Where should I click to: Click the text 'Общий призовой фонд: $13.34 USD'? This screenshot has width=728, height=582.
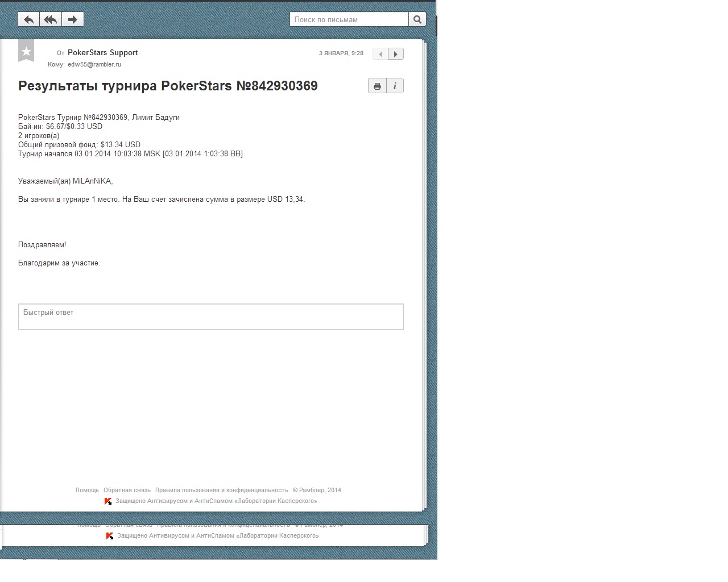(x=79, y=144)
